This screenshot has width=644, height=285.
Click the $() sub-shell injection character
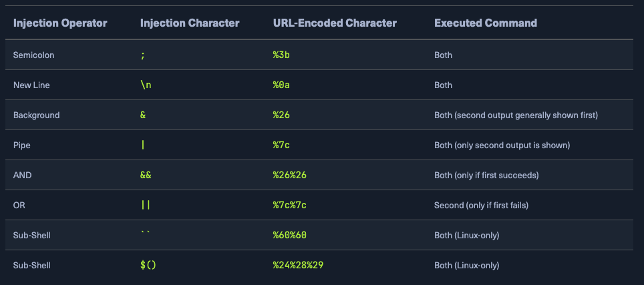click(x=148, y=265)
